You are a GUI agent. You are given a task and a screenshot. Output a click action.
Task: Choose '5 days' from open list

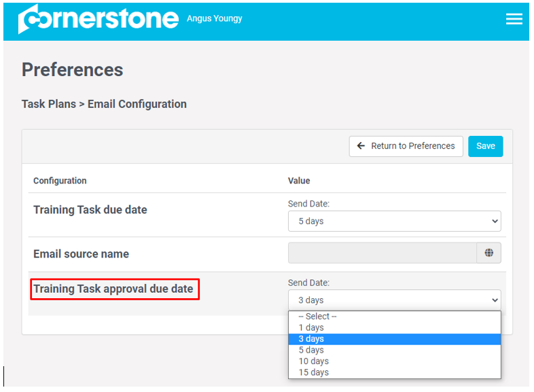394,350
